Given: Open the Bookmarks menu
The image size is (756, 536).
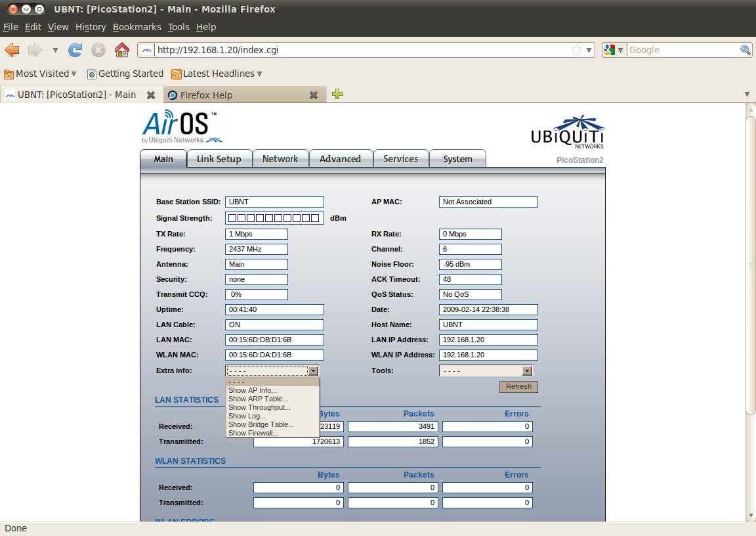Looking at the screenshot, I should 136,27.
